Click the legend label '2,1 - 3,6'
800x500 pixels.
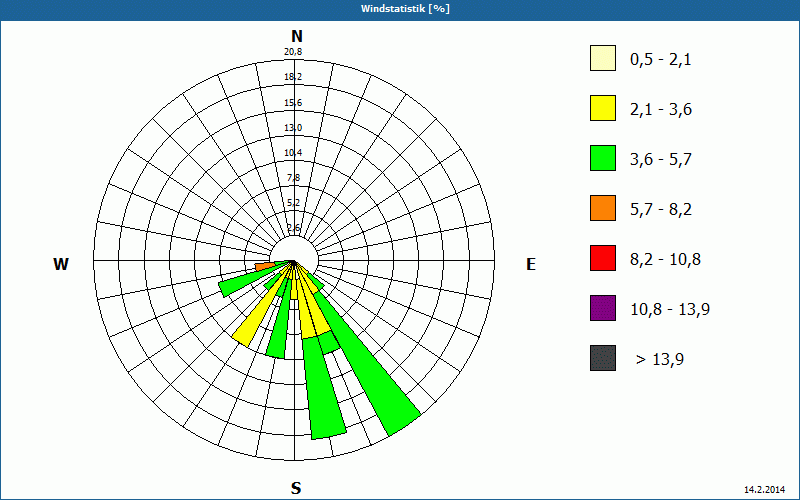(661, 110)
